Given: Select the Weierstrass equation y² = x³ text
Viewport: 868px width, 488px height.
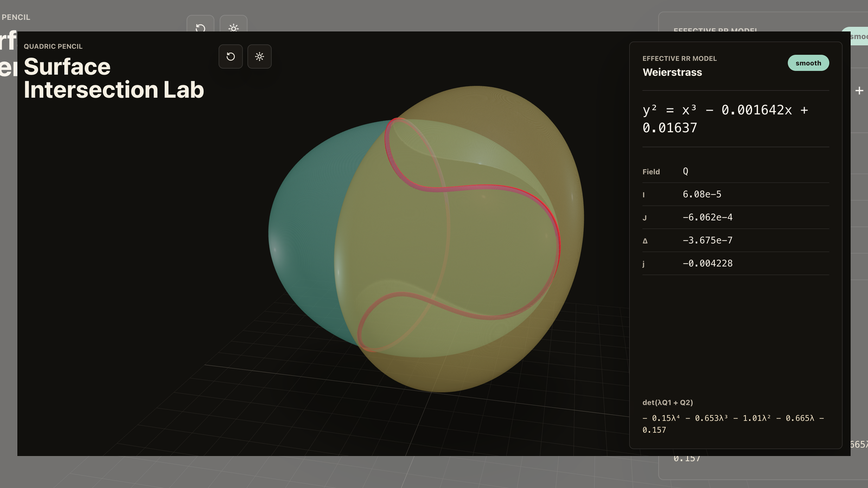Looking at the screenshot, I should click(725, 119).
